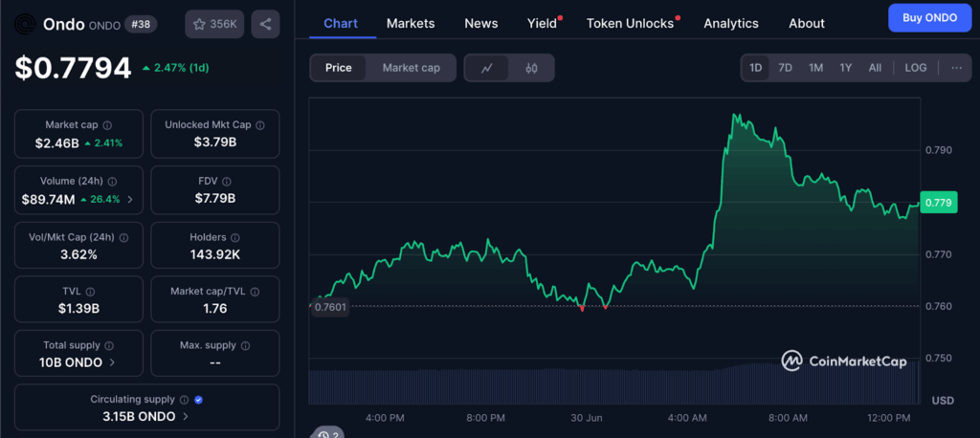
Task: Switch to line chart view icon
Action: click(487, 68)
